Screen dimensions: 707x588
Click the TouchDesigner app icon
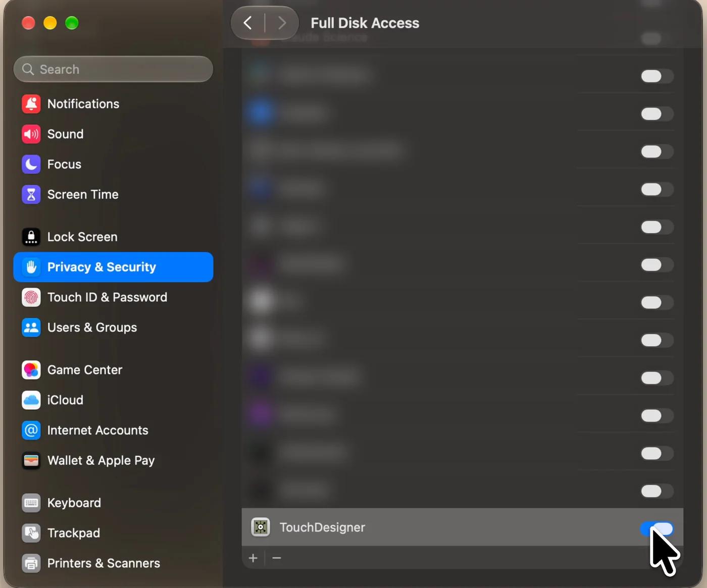click(261, 527)
